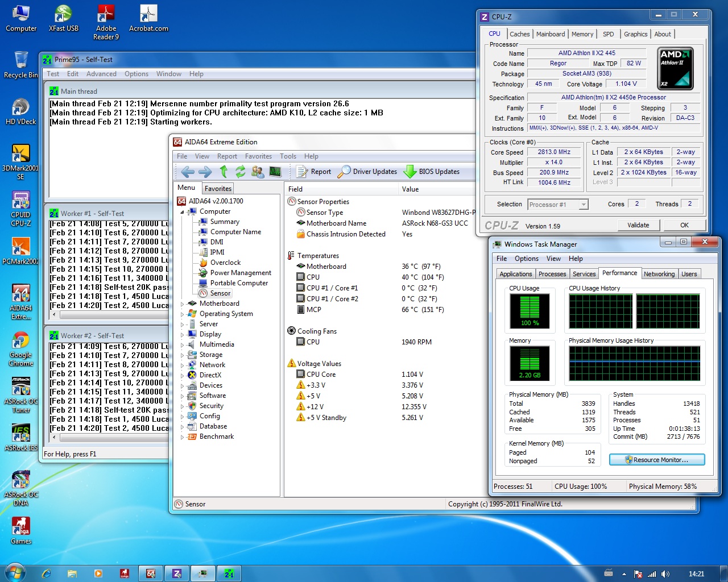728x582 pixels.
Task: Go up one level in AIDA64
Action: click(x=224, y=172)
